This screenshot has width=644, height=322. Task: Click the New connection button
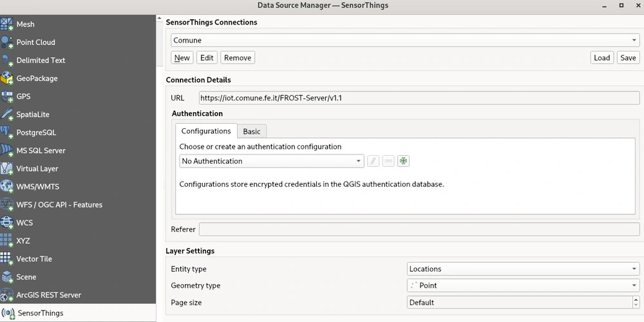pos(182,58)
